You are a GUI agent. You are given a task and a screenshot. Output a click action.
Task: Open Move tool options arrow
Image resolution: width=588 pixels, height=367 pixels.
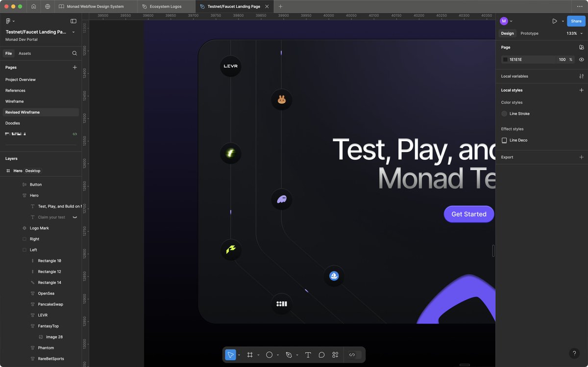[x=239, y=355]
